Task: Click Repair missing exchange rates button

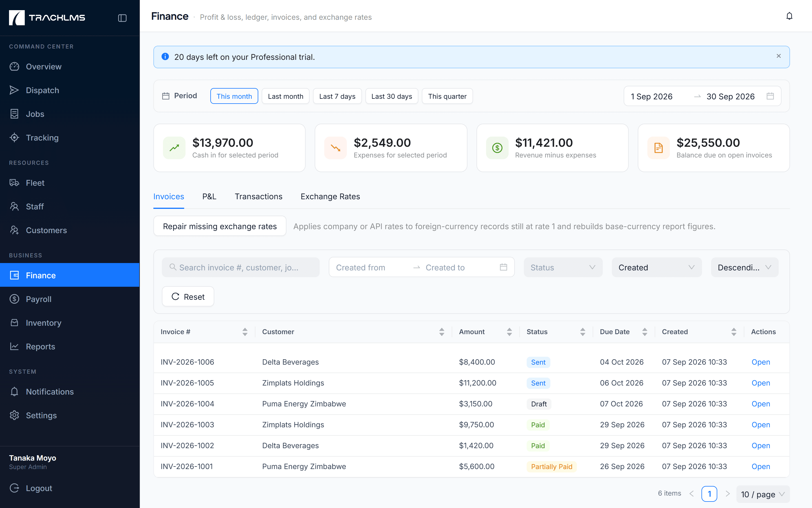Action: (x=220, y=226)
